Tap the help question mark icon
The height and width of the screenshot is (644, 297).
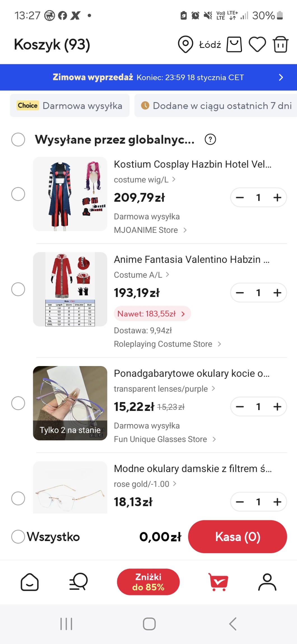pos(210,139)
